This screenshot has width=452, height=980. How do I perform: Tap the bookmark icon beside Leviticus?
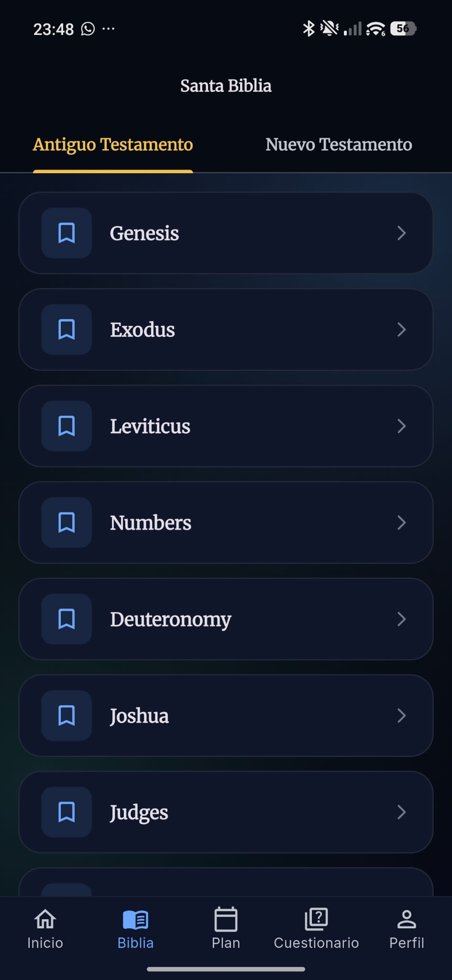click(x=66, y=426)
